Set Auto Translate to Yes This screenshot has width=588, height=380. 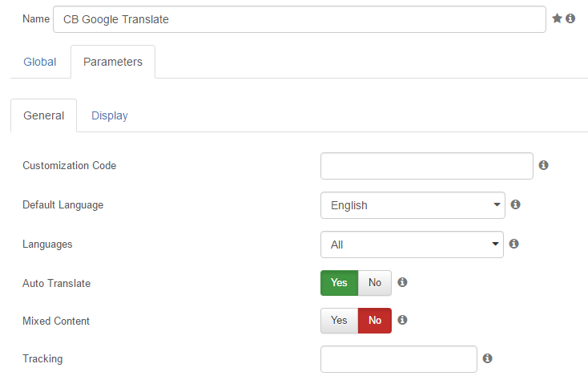[x=340, y=283]
